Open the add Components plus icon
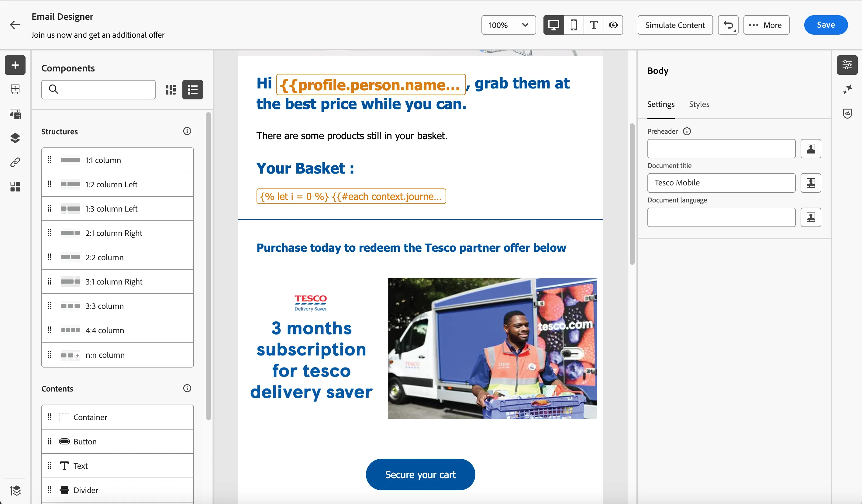The height and width of the screenshot is (504, 862). [15, 65]
